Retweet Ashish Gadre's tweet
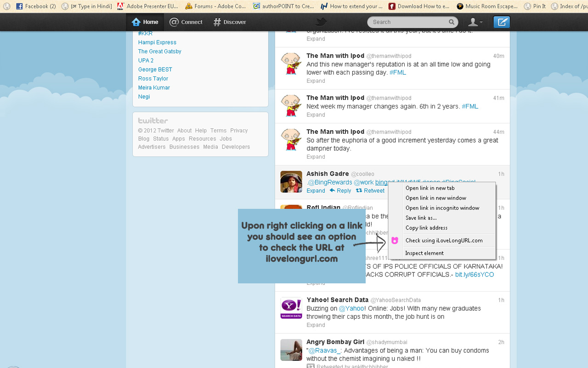Image resolution: width=588 pixels, height=368 pixels. (x=370, y=191)
